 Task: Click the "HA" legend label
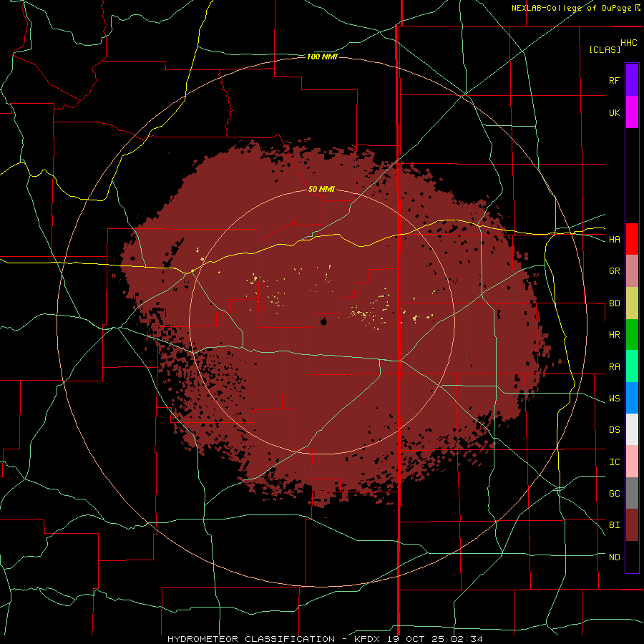[614, 239]
